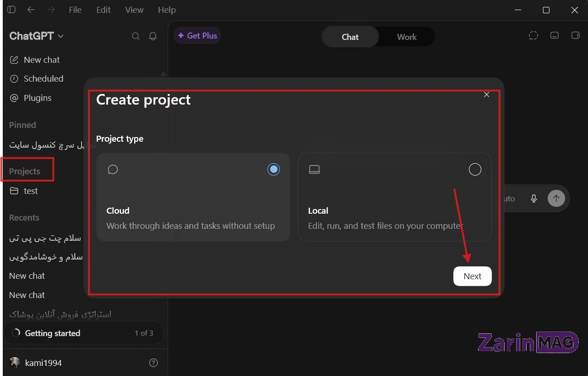Select the Cloud project type radio
Screen dimensions: 588x376
point(273,170)
